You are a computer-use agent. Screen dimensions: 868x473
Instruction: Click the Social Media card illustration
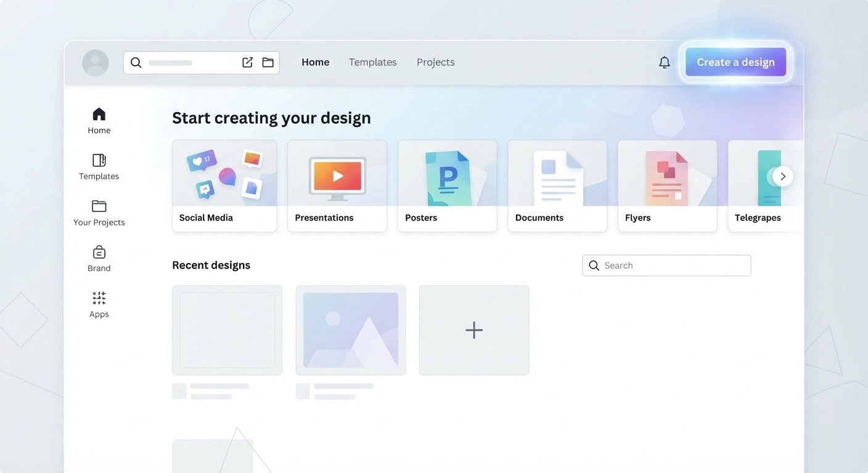[x=224, y=173]
